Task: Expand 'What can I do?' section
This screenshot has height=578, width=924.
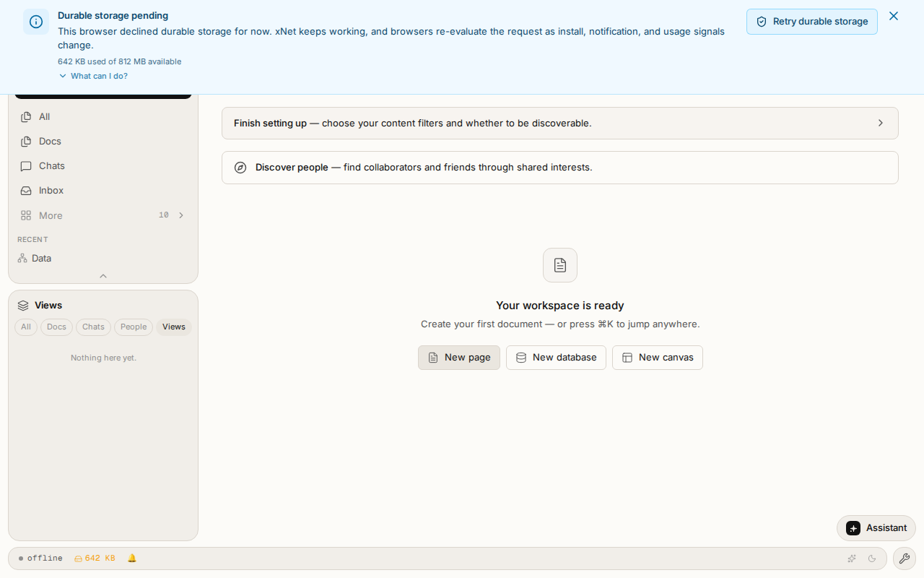Action: 93,76
